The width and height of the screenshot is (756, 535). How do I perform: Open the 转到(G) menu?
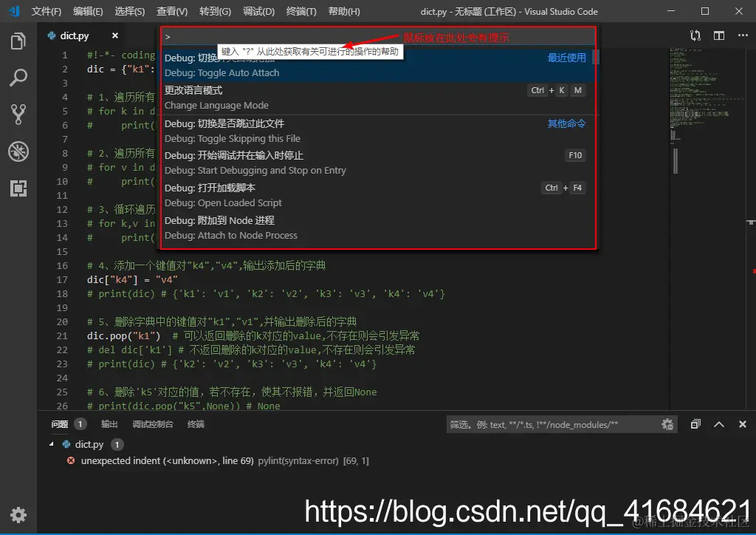[x=215, y=12]
